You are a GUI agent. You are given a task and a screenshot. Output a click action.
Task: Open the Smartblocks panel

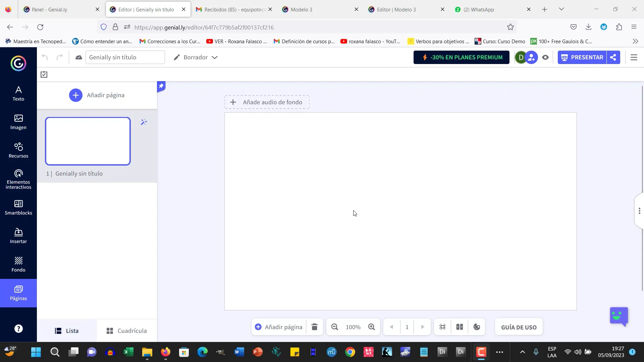[x=18, y=207]
